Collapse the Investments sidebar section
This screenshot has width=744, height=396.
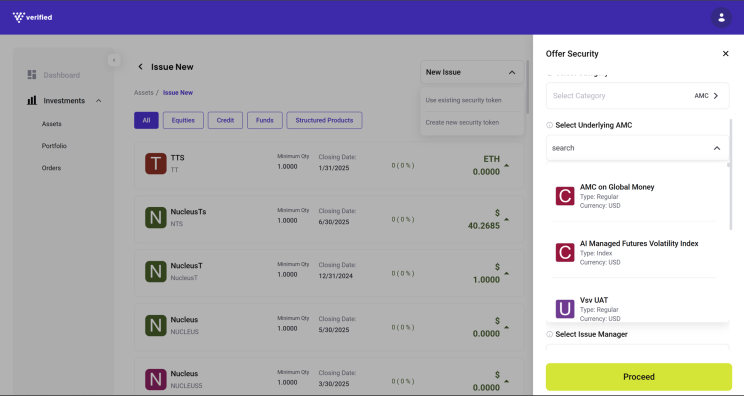click(x=99, y=101)
